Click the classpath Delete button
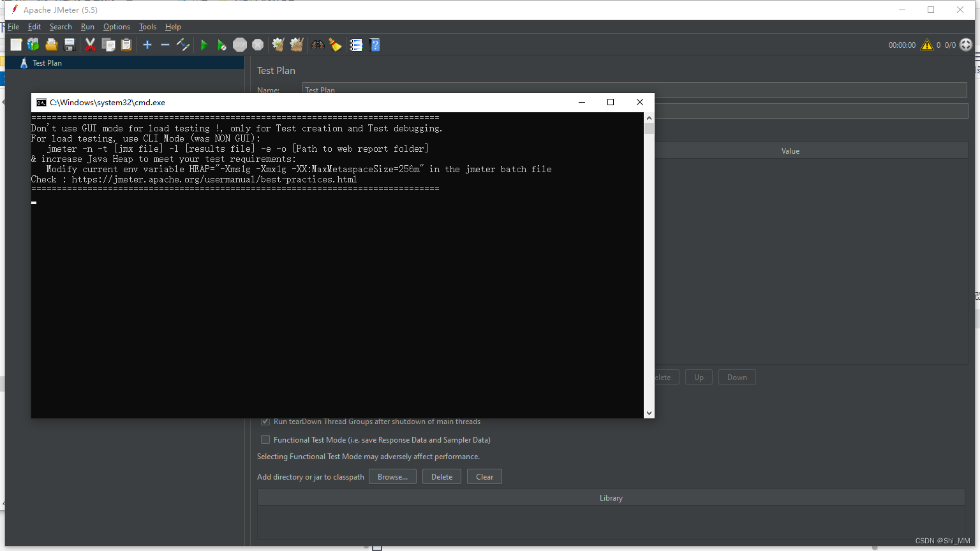 [x=442, y=476]
